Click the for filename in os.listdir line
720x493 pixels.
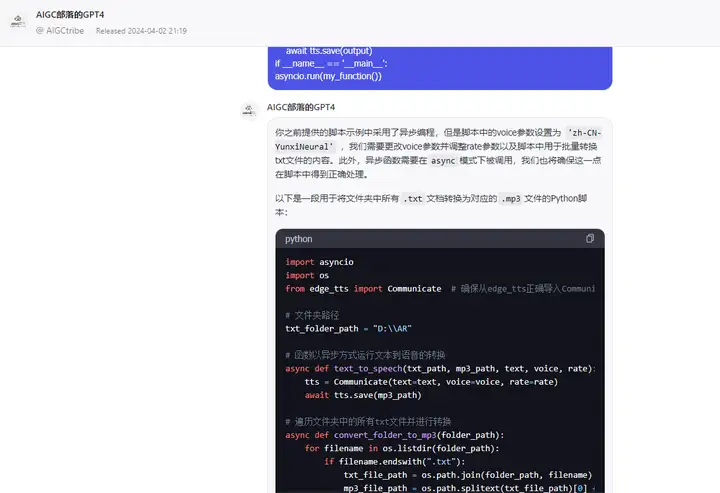(402, 448)
